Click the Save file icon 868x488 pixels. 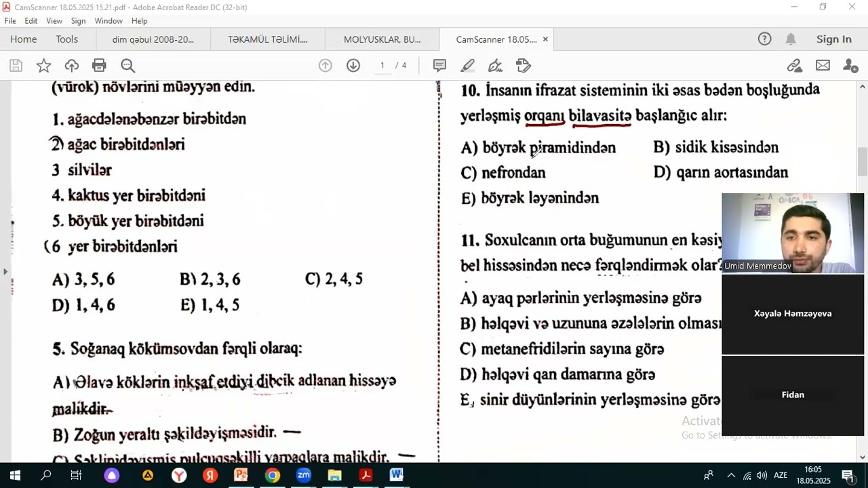[16, 66]
